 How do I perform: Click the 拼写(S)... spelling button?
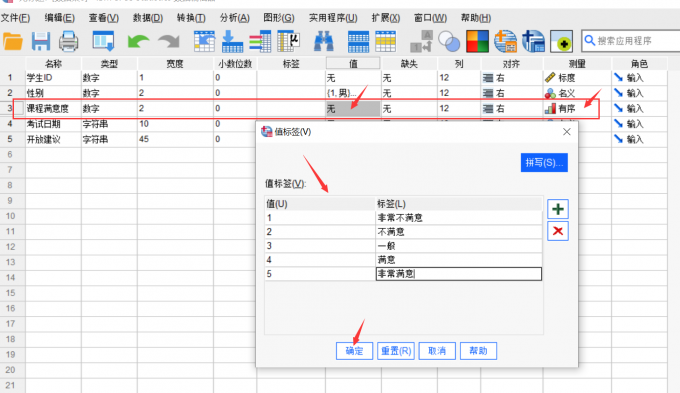tap(544, 163)
